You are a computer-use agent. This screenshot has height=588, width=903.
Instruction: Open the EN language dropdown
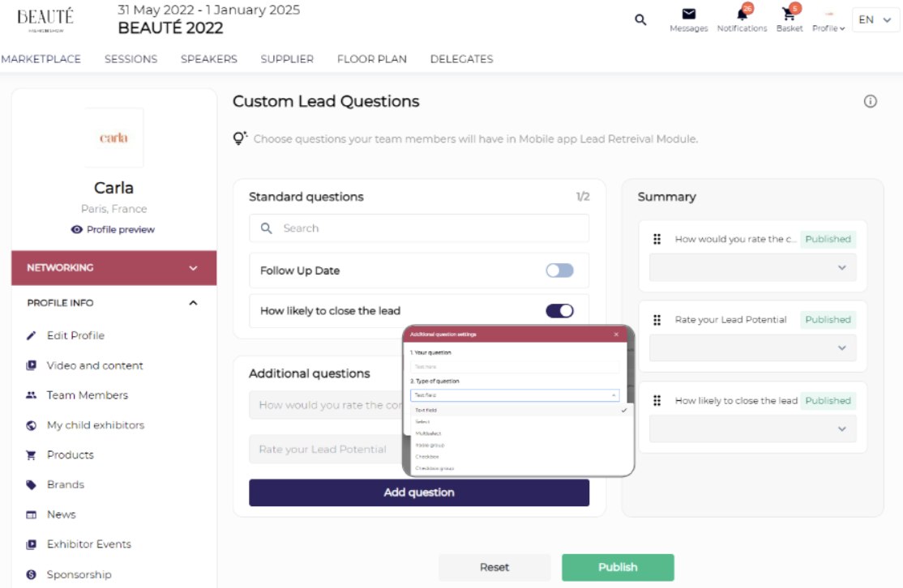pyautogui.click(x=875, y=20)
